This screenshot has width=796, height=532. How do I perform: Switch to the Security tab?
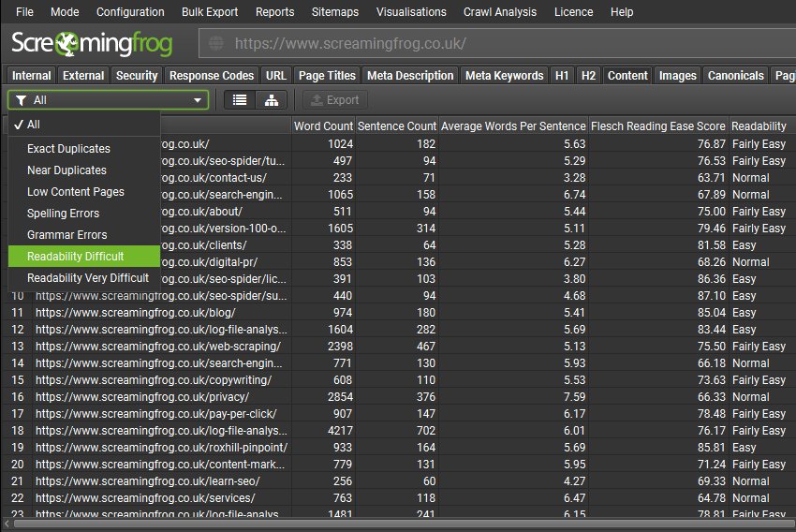pos(137,76)
